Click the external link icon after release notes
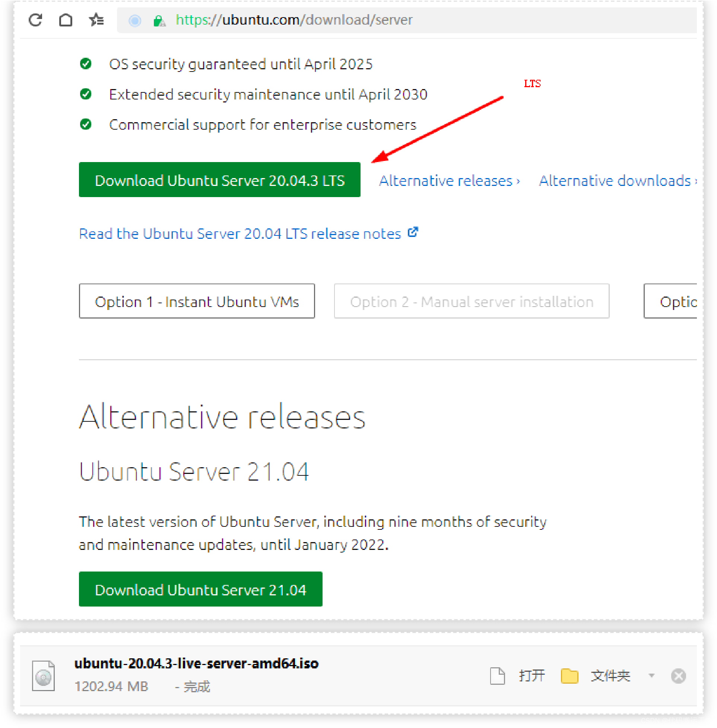Image resolution: width=717 pixels, height=728 pixels. click(413, 232)
